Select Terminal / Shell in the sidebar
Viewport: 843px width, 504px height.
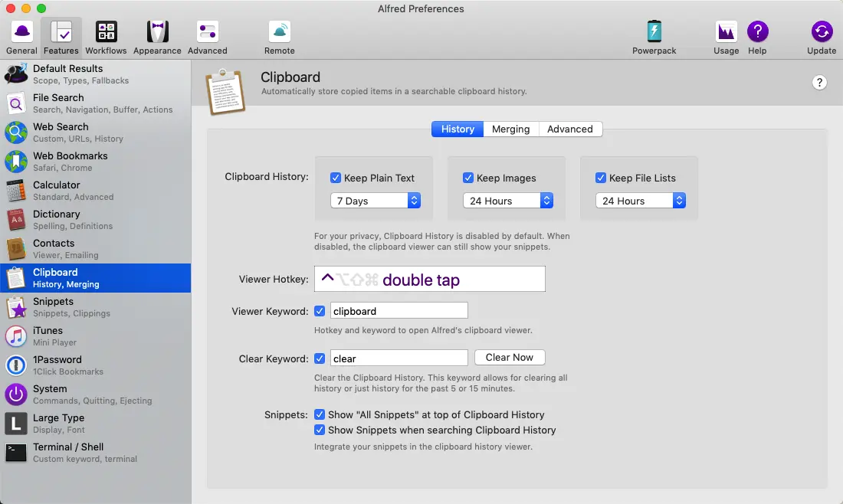point(96,453)
